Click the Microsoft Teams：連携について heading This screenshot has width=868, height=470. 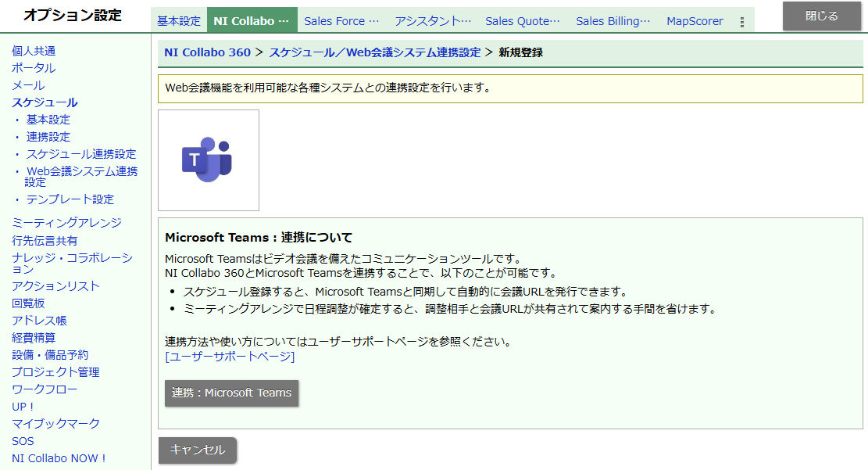point(259,238)
